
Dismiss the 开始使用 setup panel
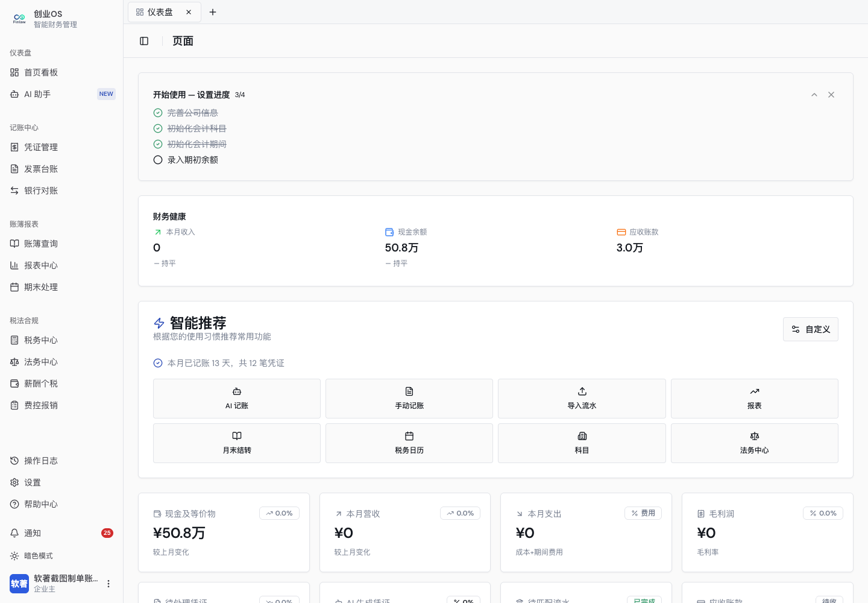pos(831,95)
